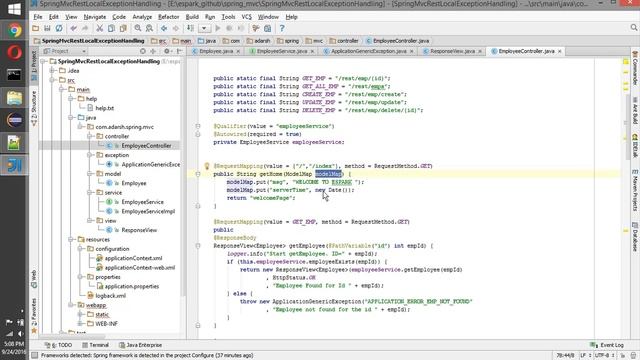Click the Search Everywhere magnifier icon
The image size is (640, 360).
point(633,27)
